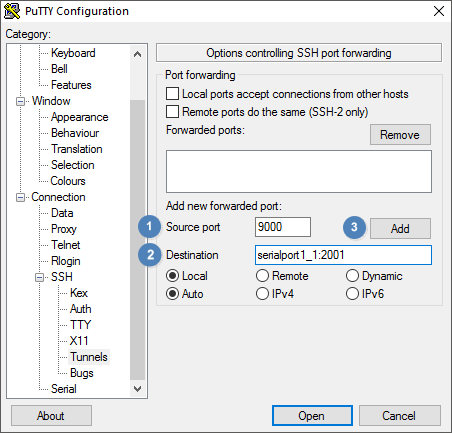
Task: Select the Remote radio button
Action: pos(262,276)
